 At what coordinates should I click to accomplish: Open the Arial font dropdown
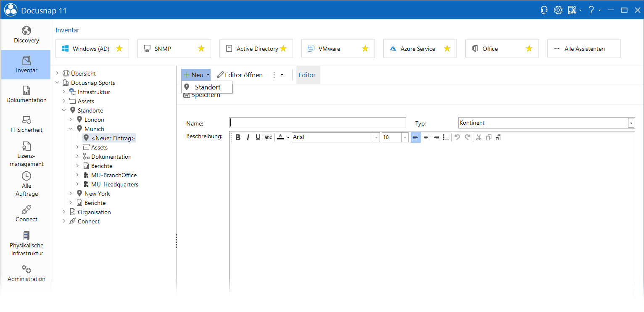coord(376,137)
